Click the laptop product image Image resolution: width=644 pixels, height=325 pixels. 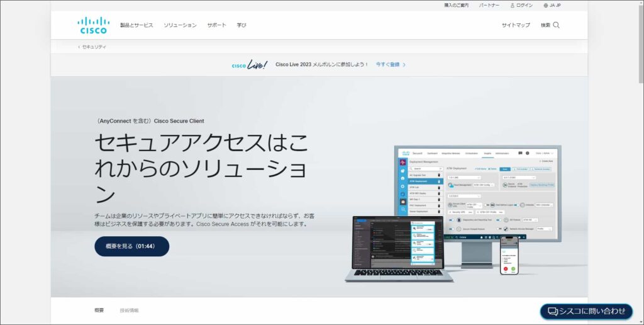click(x=398, y=249)
